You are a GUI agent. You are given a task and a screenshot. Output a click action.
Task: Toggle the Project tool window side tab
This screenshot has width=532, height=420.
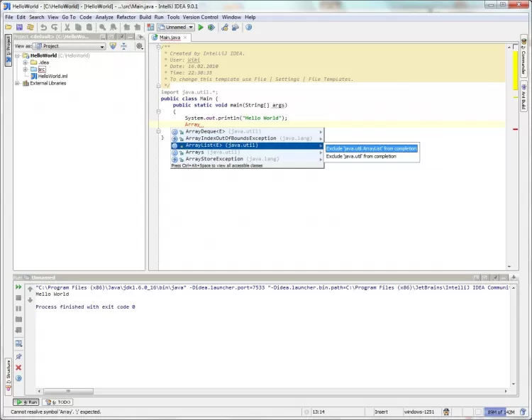(x=8, y=50)
